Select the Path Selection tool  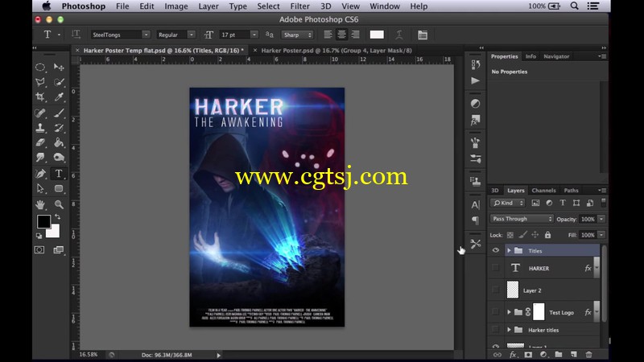tap(40, 188)
